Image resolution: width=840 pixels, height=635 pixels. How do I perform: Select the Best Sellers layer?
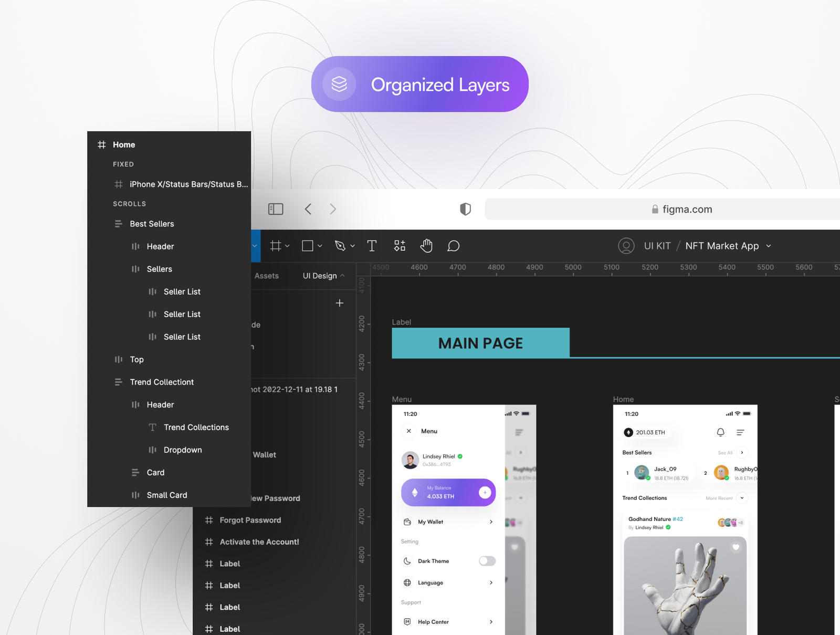(x=152, y=224)
